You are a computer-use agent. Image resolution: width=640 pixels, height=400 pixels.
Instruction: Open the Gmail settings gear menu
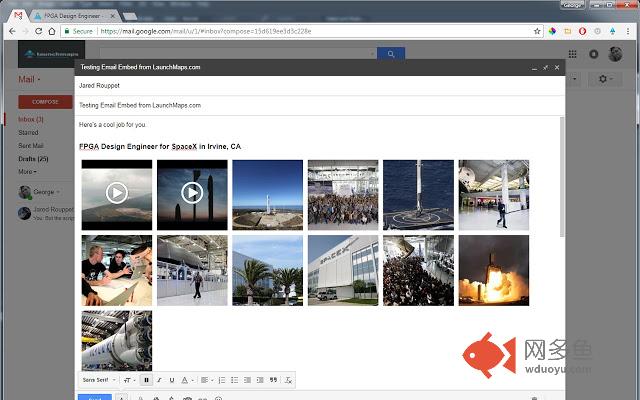click(x=605, y=79)
